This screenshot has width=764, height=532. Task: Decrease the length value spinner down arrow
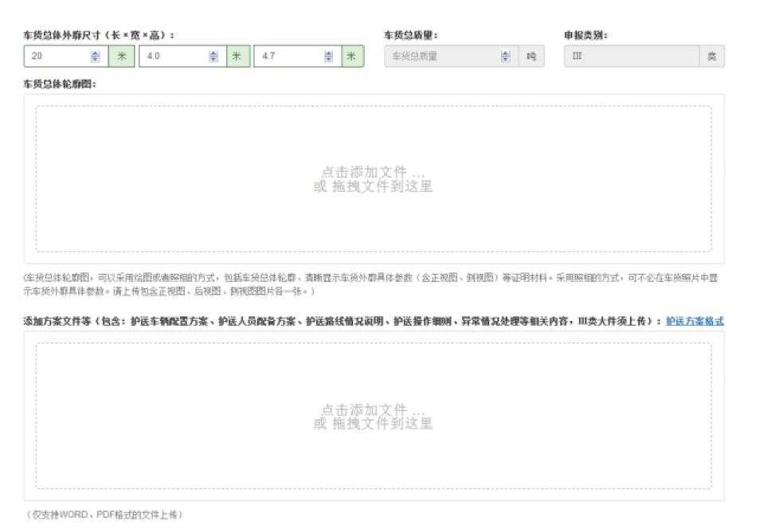click(x=95, y=59)
